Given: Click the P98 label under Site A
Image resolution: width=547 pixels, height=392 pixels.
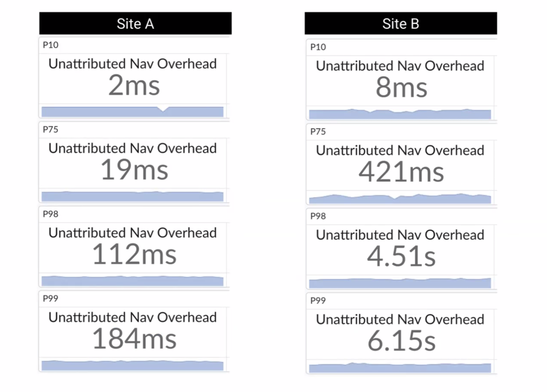Looking at the screenshot, I should point(51,214).
